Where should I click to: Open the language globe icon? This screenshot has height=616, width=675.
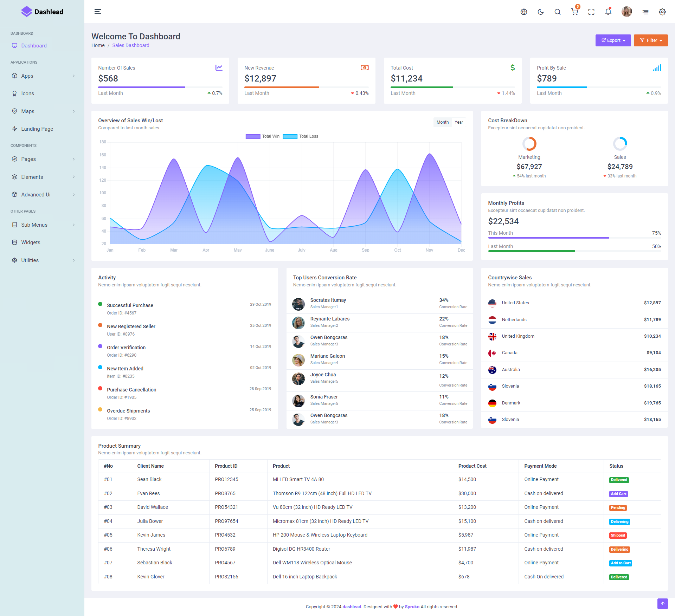coord(524,12)
